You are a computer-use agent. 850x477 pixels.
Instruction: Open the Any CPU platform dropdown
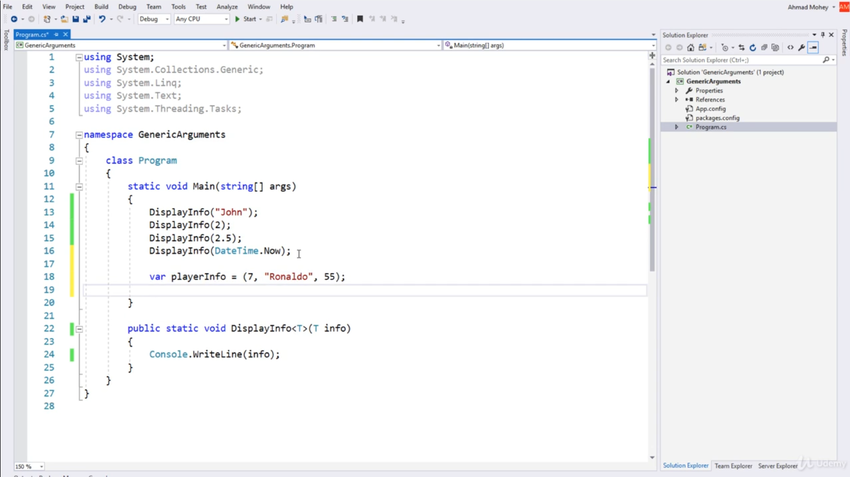pos(202,19)
